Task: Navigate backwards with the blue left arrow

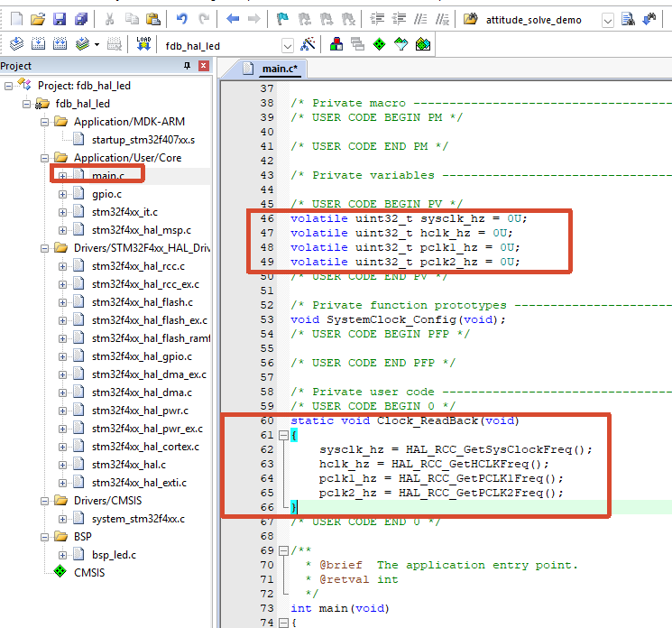Action: [x=233, y=19]
